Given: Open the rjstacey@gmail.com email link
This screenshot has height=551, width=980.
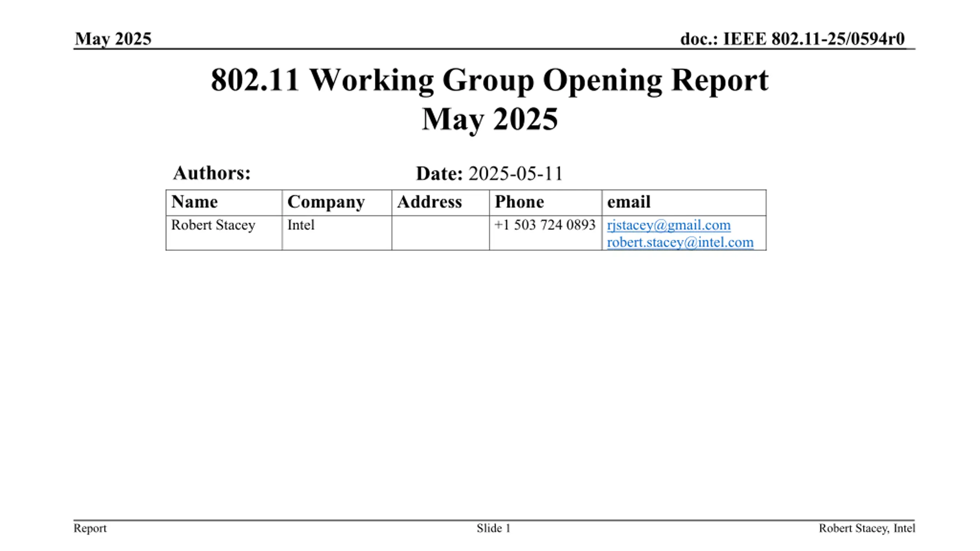Looking at the screenshot, I should [x=668, y=225].
